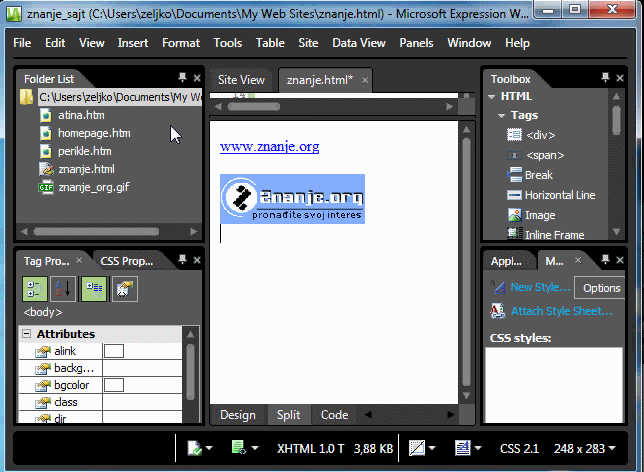Choose the Break tag in Toolbox
Screen dimensions: 644x472
[x=537, y=175]
